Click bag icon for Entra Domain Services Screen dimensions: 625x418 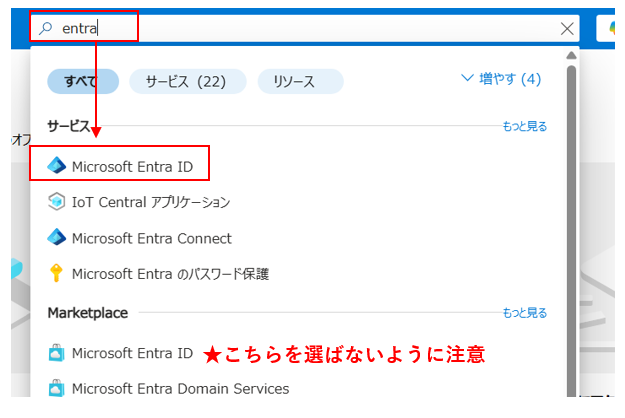click(56, 388)
